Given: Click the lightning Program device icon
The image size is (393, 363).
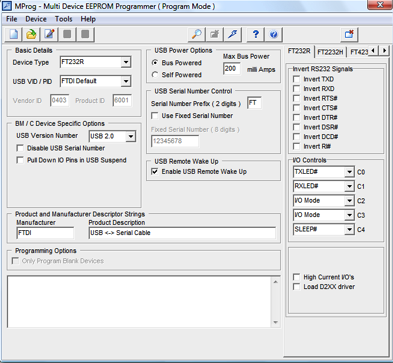Looking at the screenshot, I should point(233,34).
